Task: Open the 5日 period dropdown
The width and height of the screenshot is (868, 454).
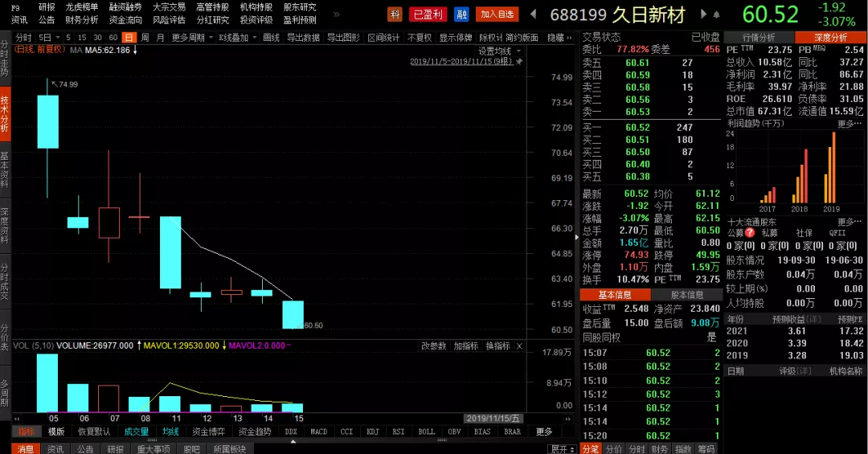Action: tap(49, 38)
